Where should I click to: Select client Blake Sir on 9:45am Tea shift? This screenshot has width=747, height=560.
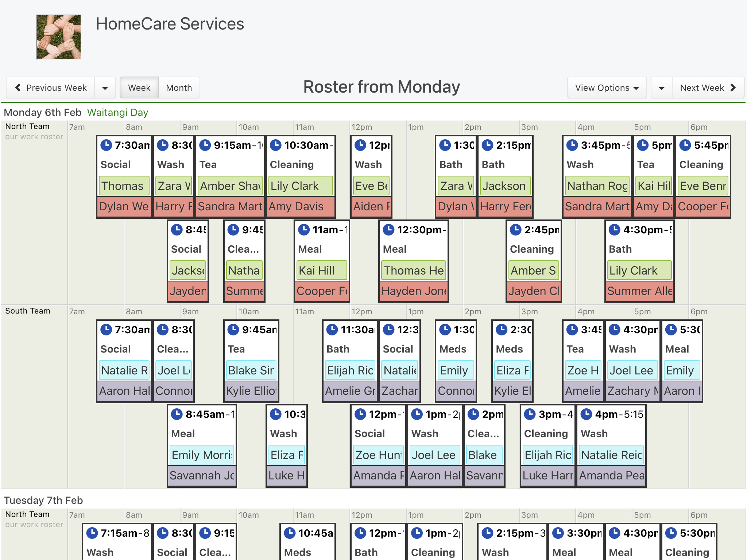coord(251,370)
